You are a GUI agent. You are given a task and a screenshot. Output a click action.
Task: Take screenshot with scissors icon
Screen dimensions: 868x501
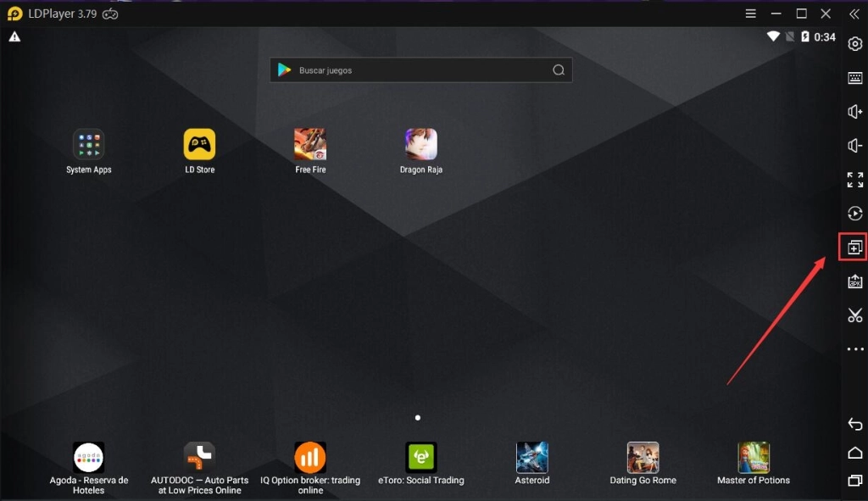tap(855, 315)
